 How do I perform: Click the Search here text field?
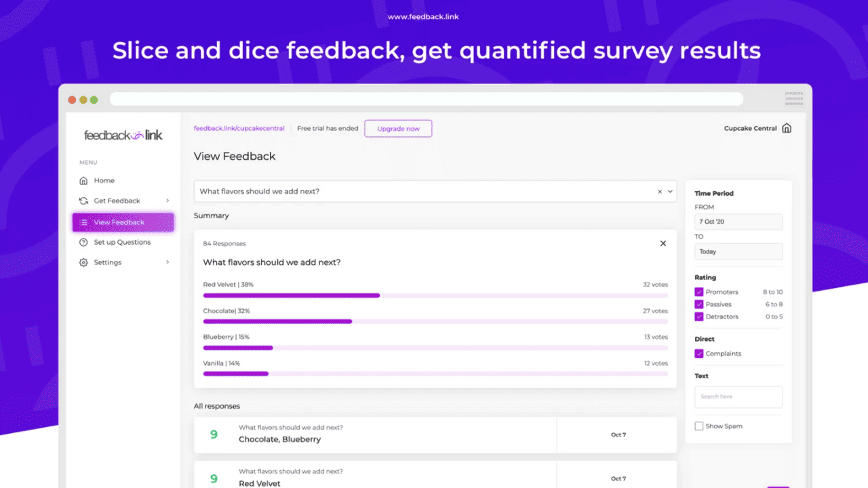pos(738,396)
